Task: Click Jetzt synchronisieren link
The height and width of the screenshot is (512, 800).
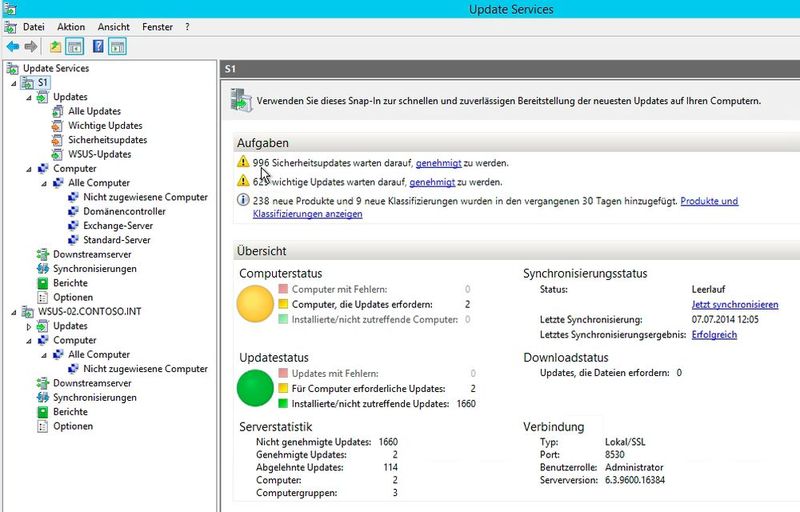Action: (x=735, y=304)
